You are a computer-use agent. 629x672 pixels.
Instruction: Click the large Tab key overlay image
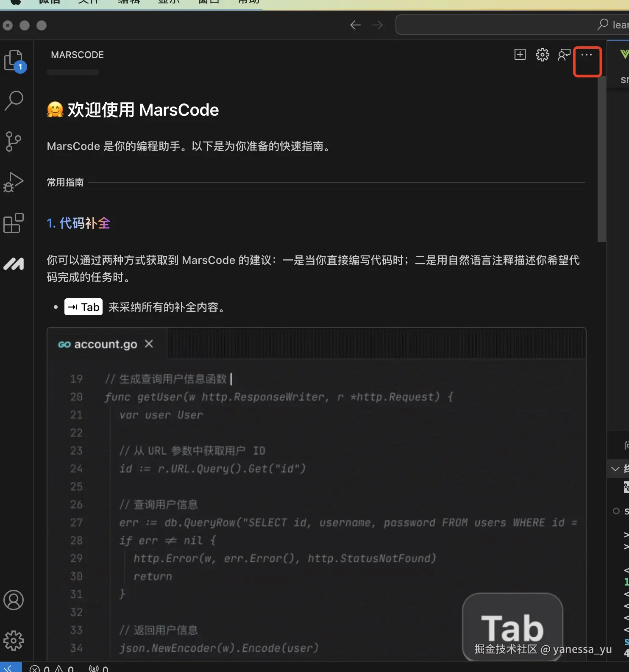[x=512, y=627]
